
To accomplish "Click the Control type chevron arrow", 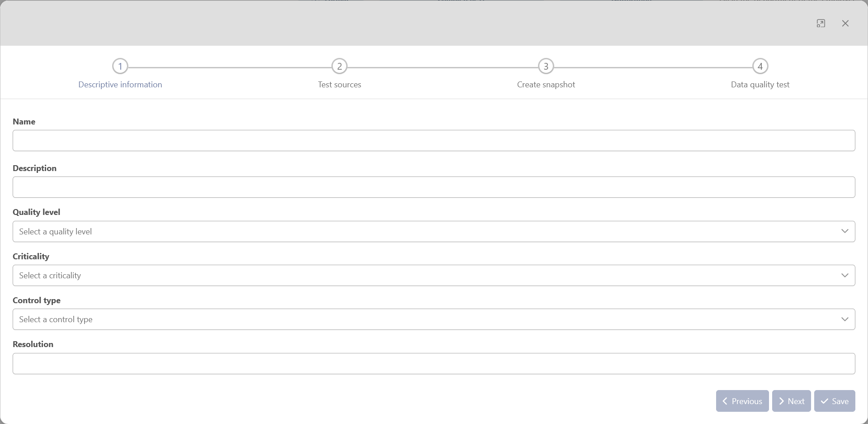I will click(844, 319).
